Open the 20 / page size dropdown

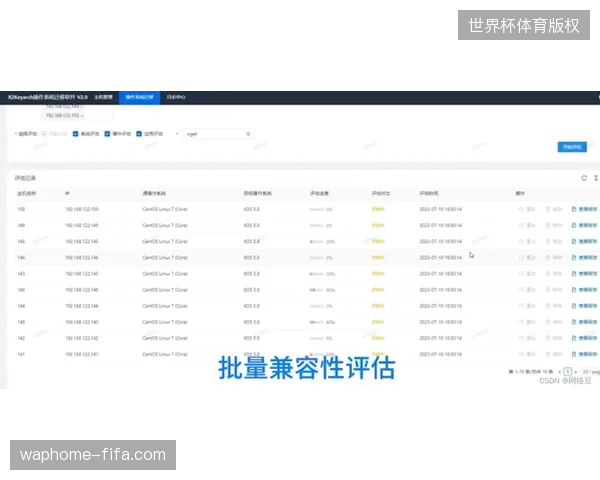591,372
